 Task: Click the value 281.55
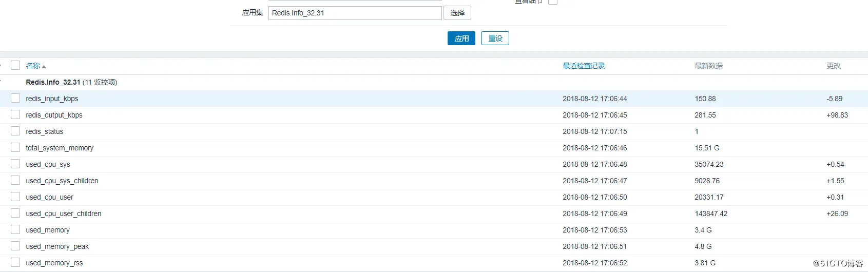705,115
